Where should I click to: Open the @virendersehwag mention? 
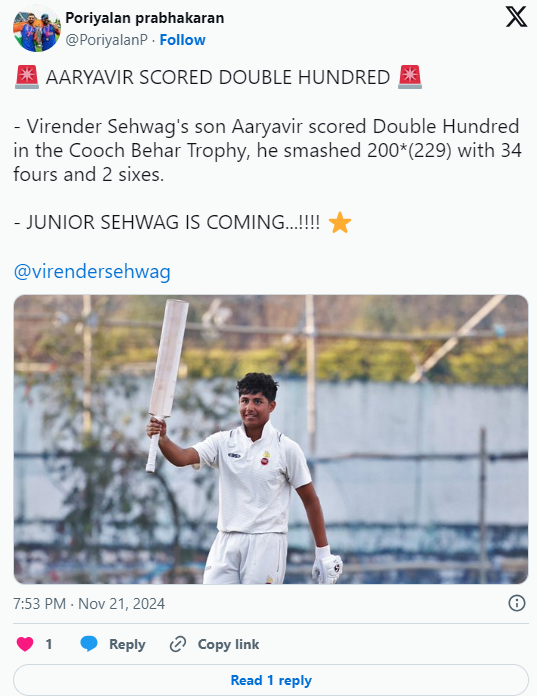[92, 271]
